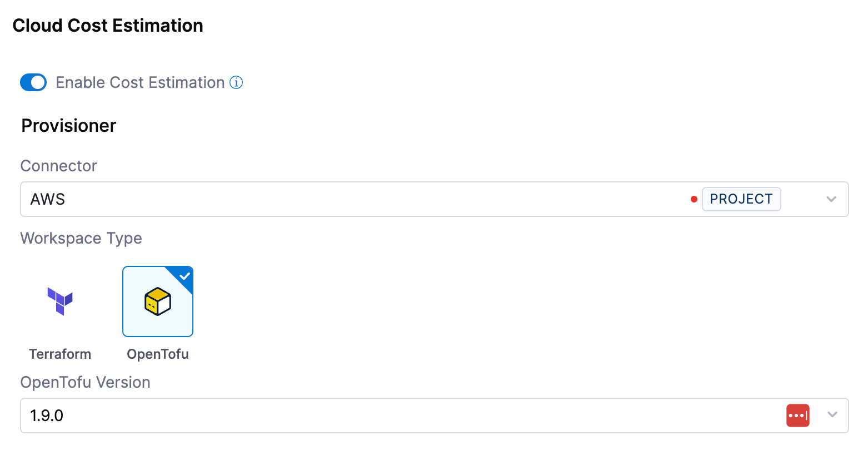Click the red password manager icon
Screen dimensions: 868x455
click(797, 416)
